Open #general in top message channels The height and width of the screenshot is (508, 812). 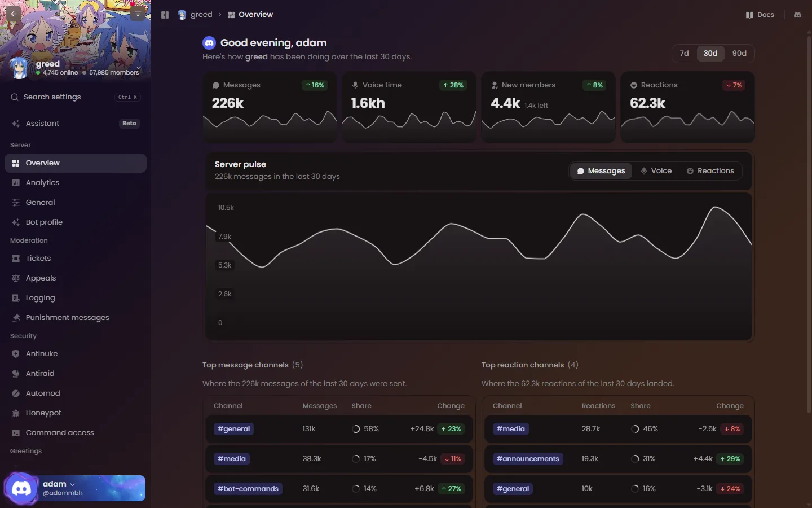[x=233, y=429]
